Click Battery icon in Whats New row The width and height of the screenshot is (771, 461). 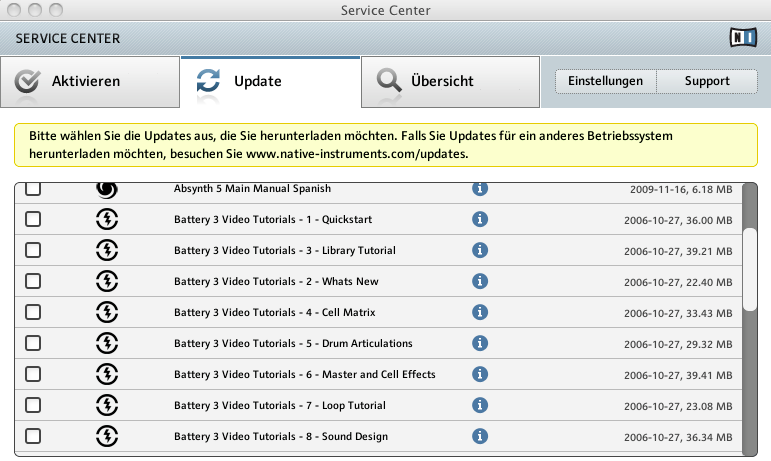pyautogui.click(x=107, y=281)
